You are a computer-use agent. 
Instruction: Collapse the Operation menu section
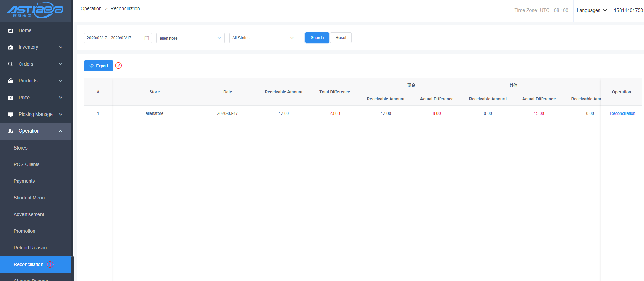[x=61, y=131]
